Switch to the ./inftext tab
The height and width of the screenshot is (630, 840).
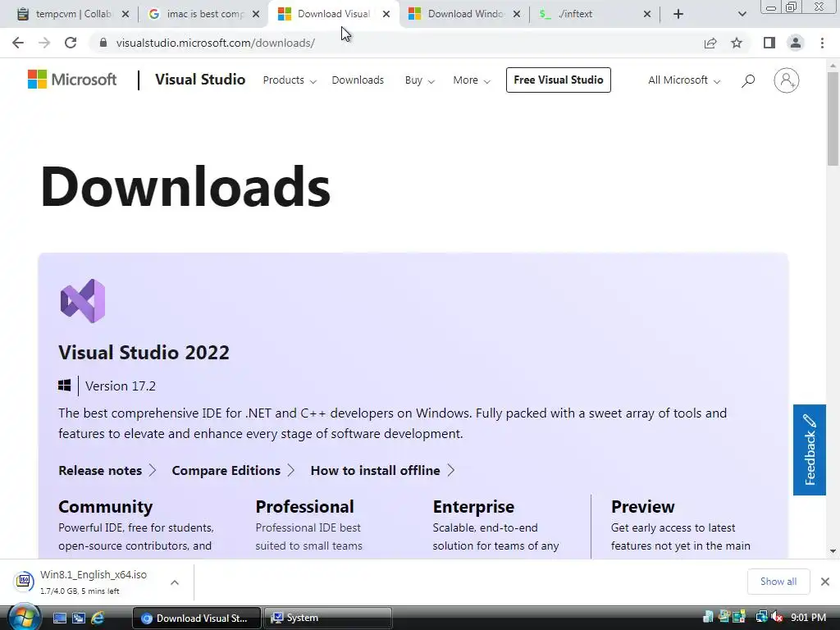tap(595, 14)
